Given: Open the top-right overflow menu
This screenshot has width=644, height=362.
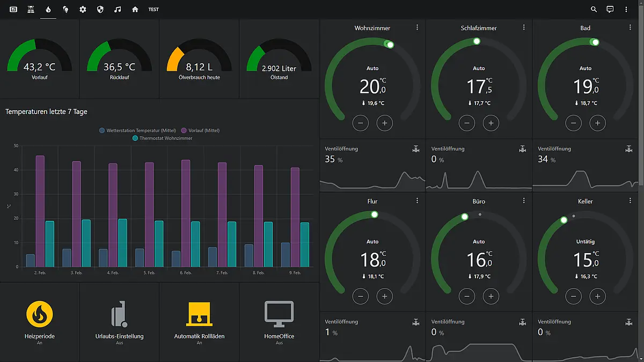Looking at the screenshot, I should (x=626, y=9).
